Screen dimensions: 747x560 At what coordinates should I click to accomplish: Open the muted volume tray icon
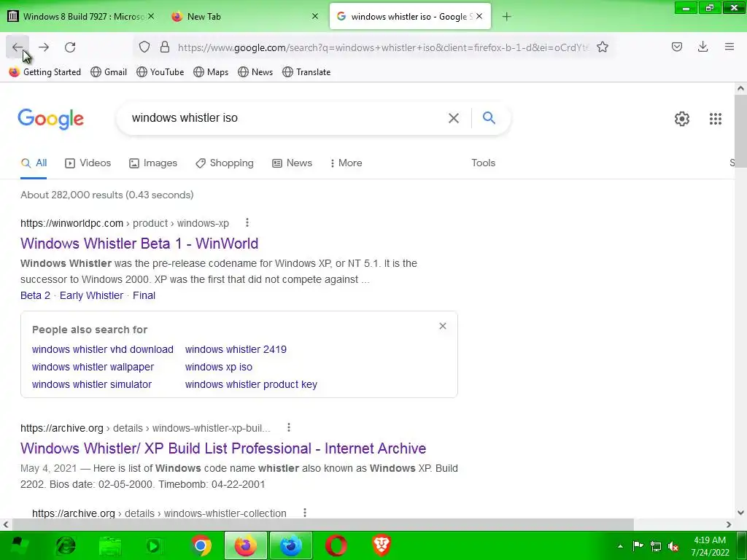tap(673, 546)
